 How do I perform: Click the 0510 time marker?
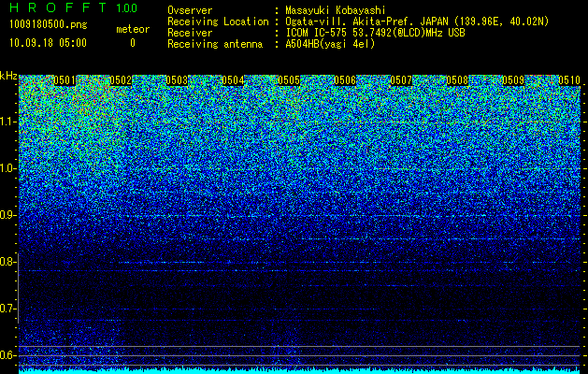pos(569,80)
